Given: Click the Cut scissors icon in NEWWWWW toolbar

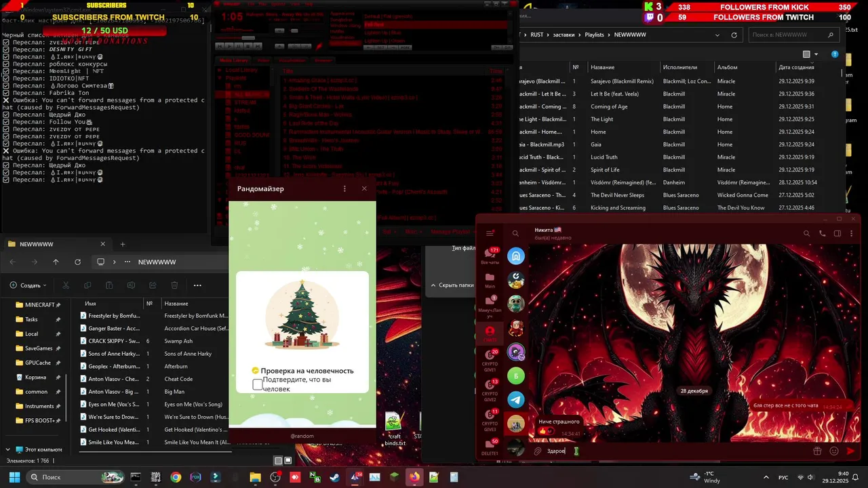Looking at the screenshot, I should tap(66, 285).
